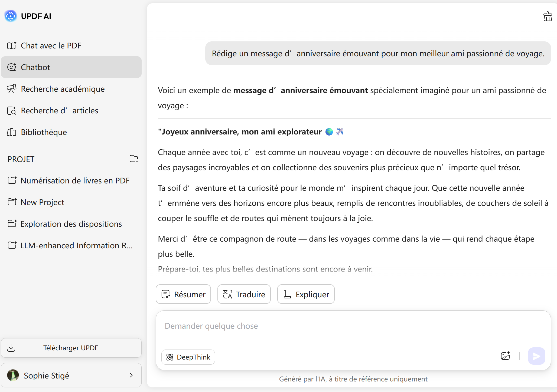Open the Bibliothèque library
The height and width of the screenshot is (392, 557).
tap(44, 132)
